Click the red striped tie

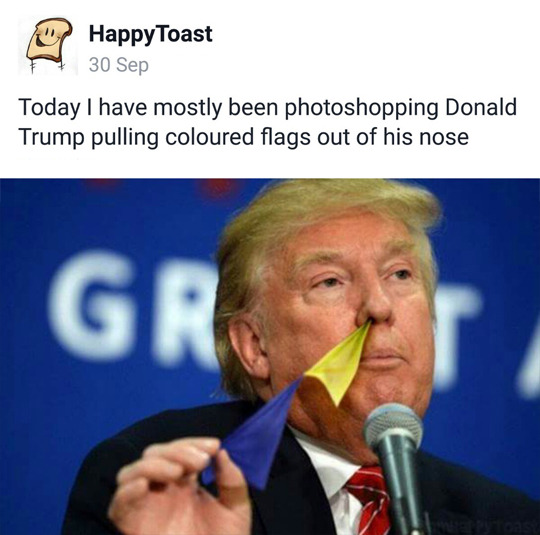(369, 500)
